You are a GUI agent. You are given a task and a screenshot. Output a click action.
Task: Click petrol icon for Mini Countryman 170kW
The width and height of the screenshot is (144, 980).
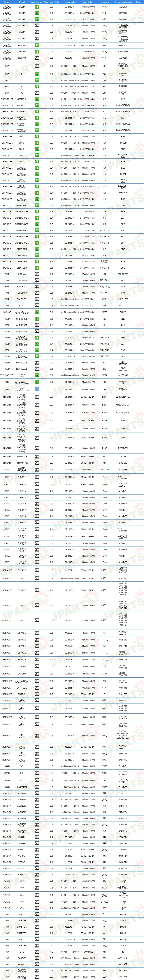(37, 382)
